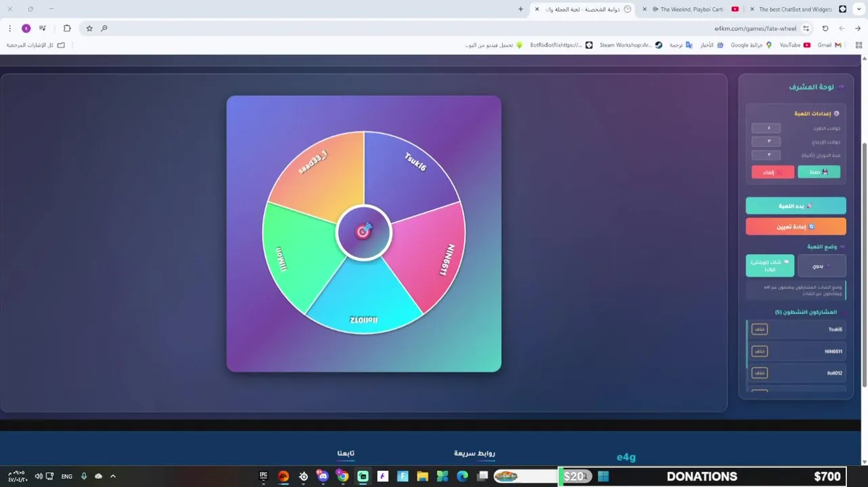Select the manual game mode option
Screen dimensions: 868x487
821,266
